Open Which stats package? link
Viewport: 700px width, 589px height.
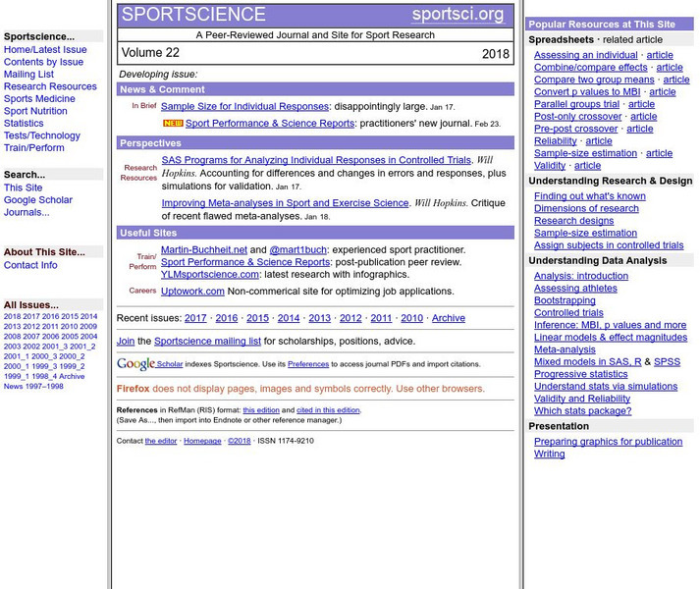coord(582,411)
